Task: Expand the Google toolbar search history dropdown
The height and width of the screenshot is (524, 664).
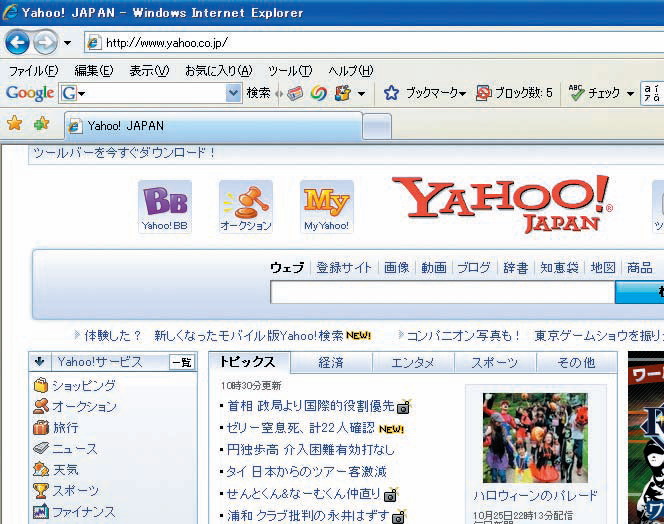Action: click(x=233, y=93)
